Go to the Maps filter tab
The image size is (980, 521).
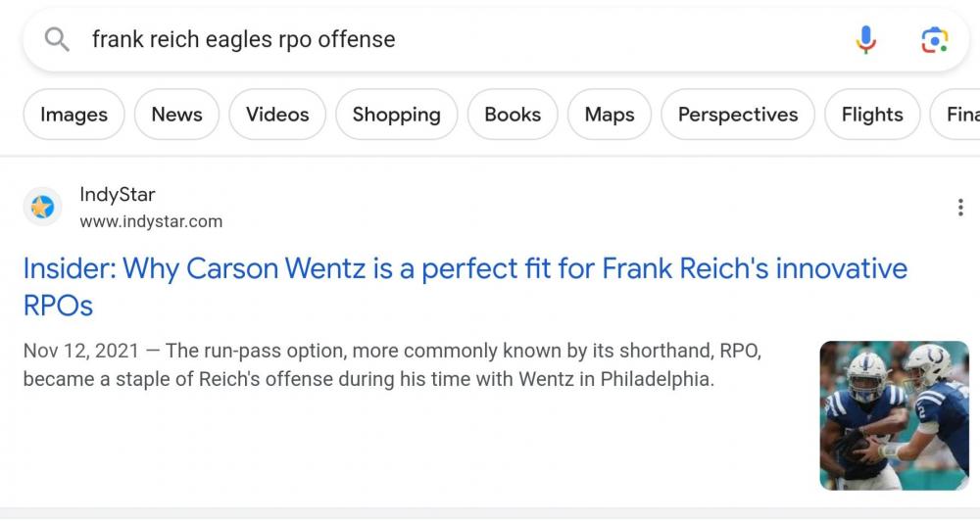click(610, 115)
